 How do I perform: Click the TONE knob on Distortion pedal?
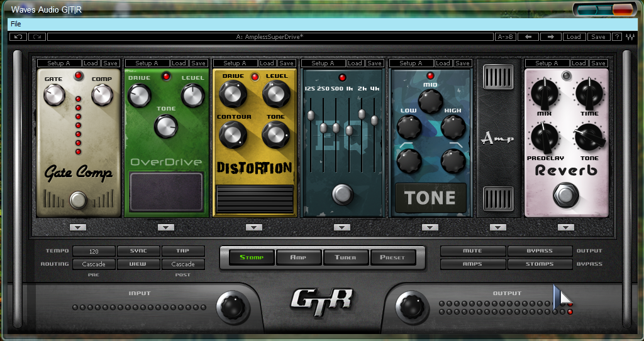(275, 135)
